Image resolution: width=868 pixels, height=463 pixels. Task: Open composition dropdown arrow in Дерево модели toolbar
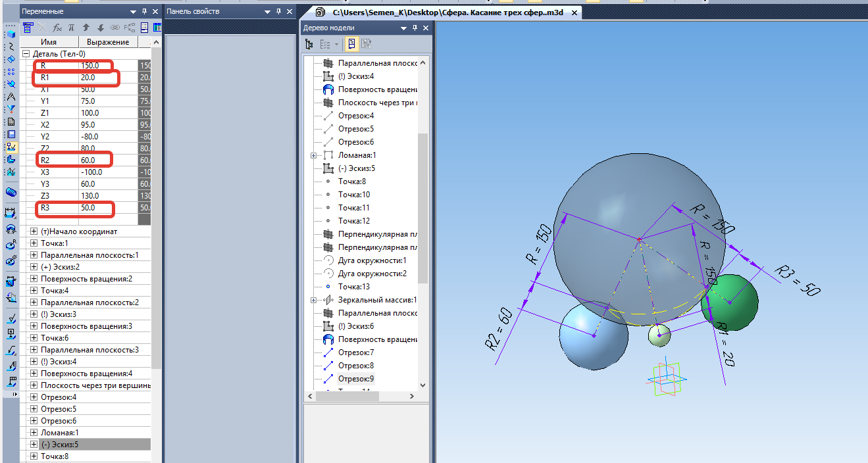[337, 44]
